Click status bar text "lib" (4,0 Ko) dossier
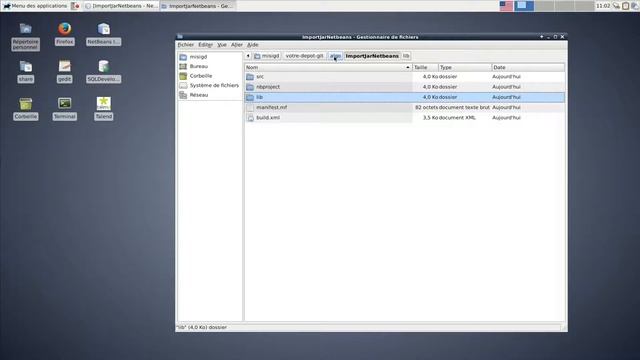Screen dimensions: 640x360 [x=202, y=327]
